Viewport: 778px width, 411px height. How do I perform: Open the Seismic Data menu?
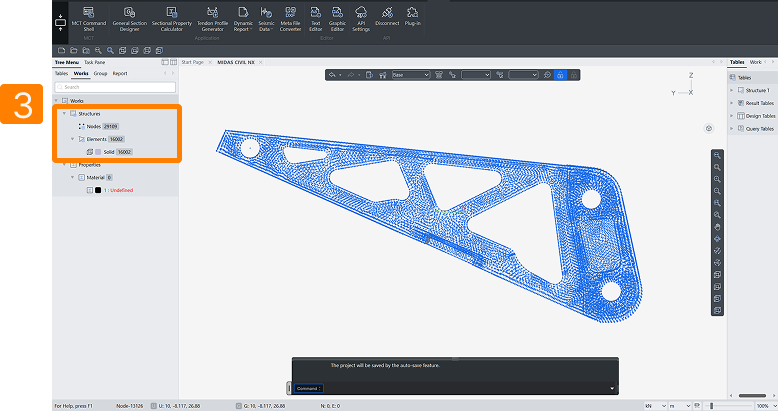[266, 19]
